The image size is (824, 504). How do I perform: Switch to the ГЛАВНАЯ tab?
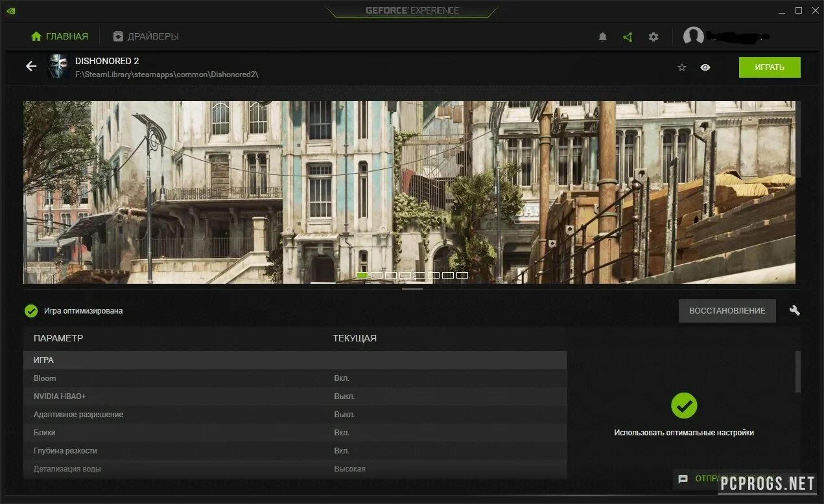(60, 36)
